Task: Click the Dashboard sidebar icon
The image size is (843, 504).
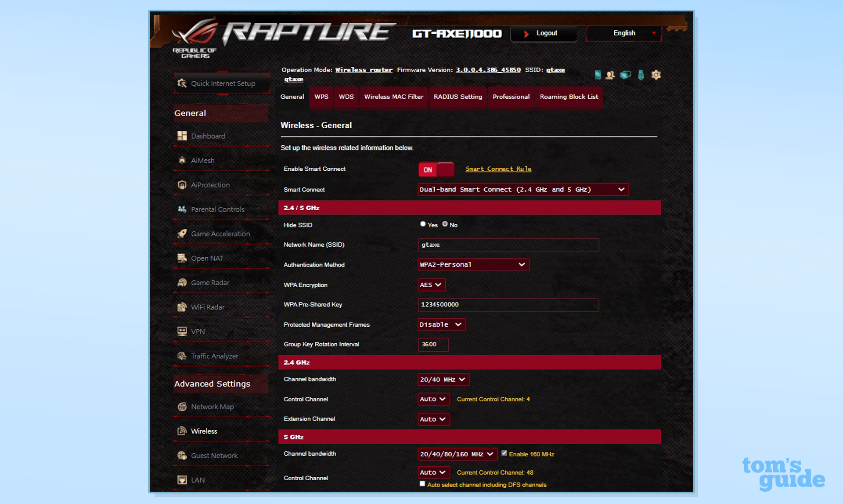Action: pos(182,136)
